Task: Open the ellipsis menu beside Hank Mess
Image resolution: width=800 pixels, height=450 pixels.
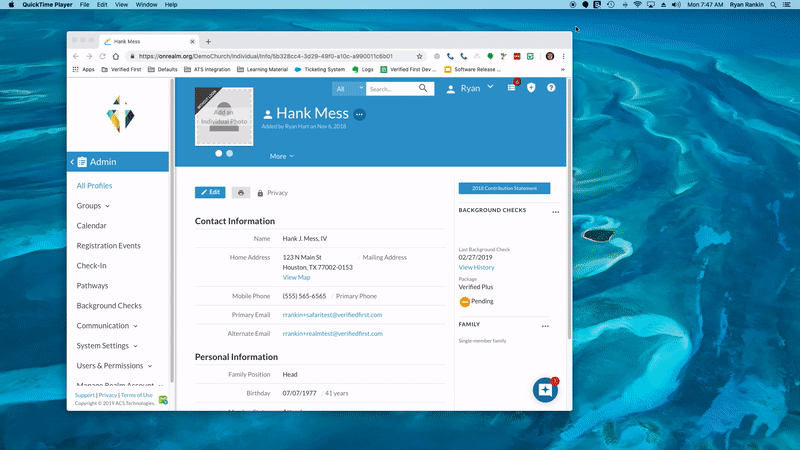Action: pos(359,115)
